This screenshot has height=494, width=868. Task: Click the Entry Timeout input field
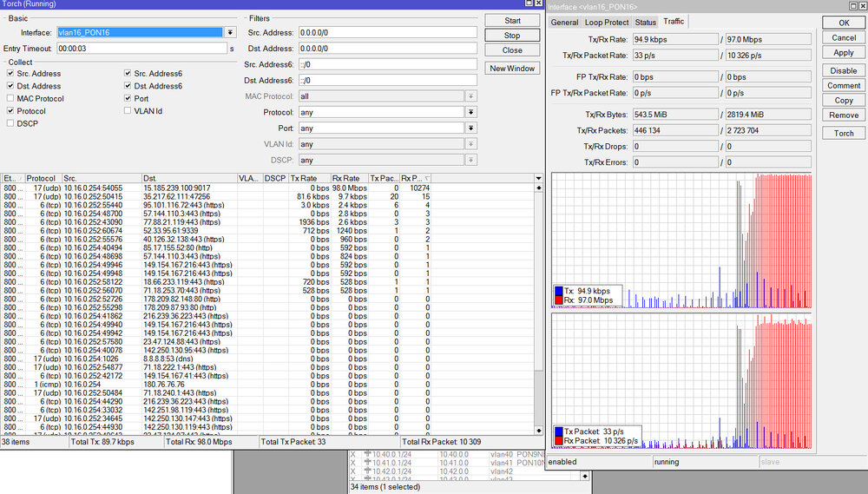click(141, 49)
